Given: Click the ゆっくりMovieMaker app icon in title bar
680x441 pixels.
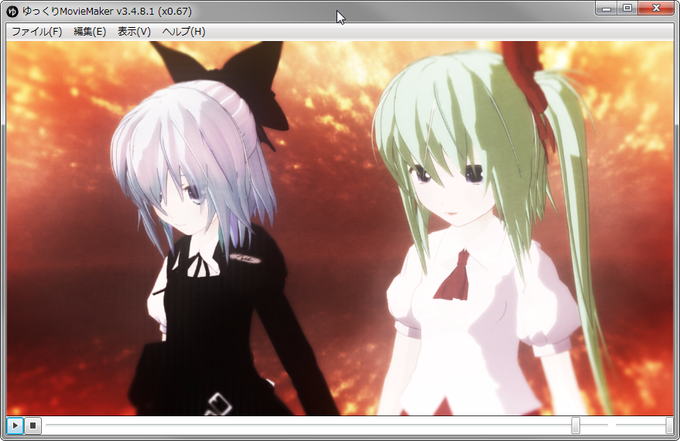Looking at the screenshot, I should point(13,11).
